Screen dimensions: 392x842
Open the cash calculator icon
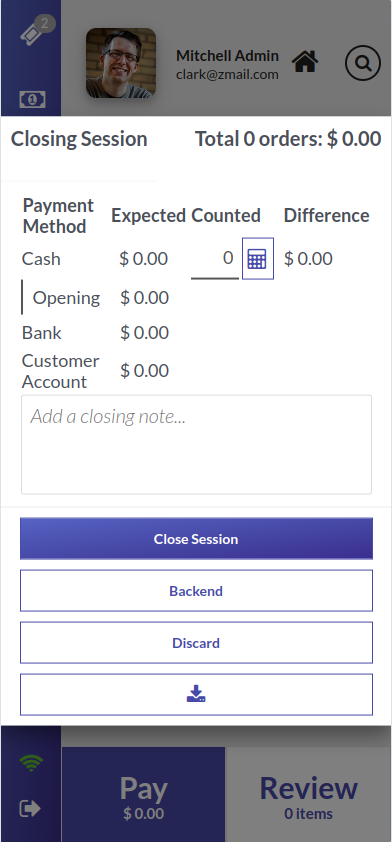[x=258, y=259]
